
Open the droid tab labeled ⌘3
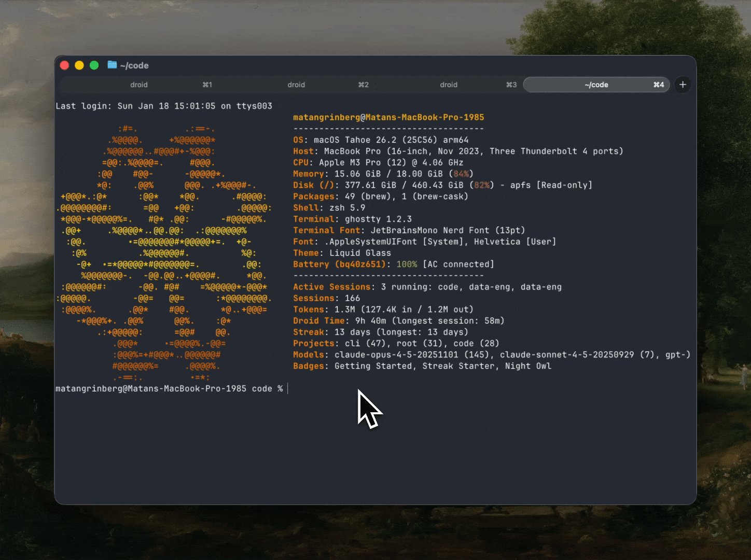pyautogui.click(x=449, y=85)
